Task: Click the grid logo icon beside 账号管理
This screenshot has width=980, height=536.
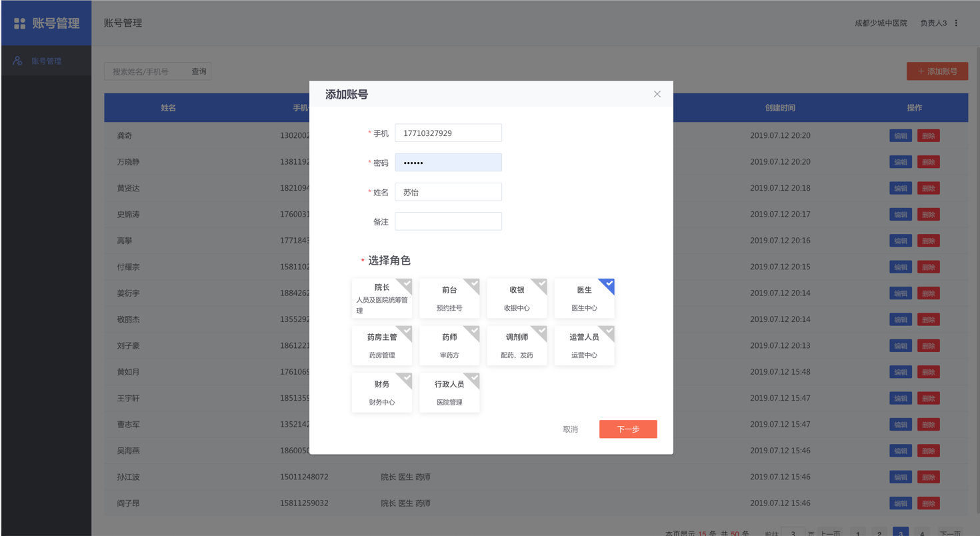Action: (x=19, y=23)
